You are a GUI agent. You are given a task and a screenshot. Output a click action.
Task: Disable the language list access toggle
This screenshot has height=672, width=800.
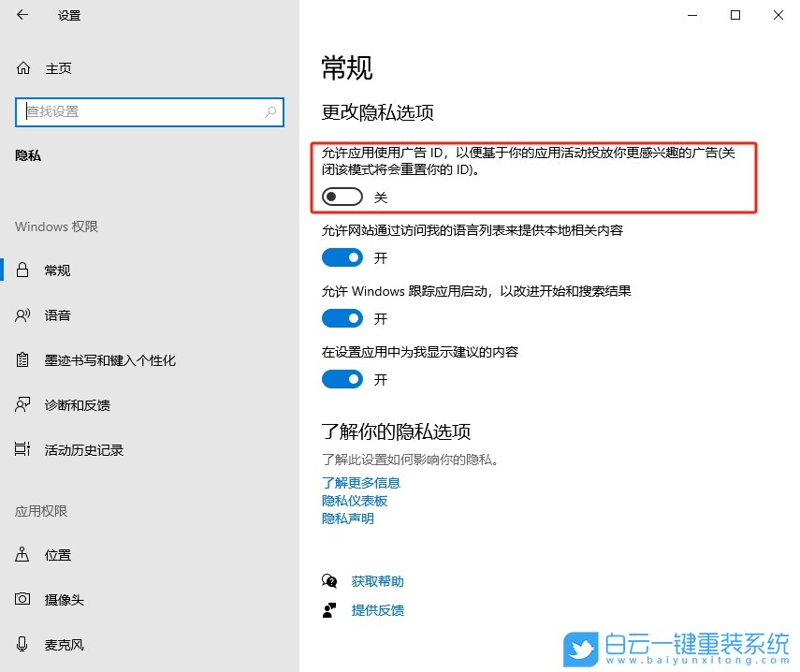342,257
